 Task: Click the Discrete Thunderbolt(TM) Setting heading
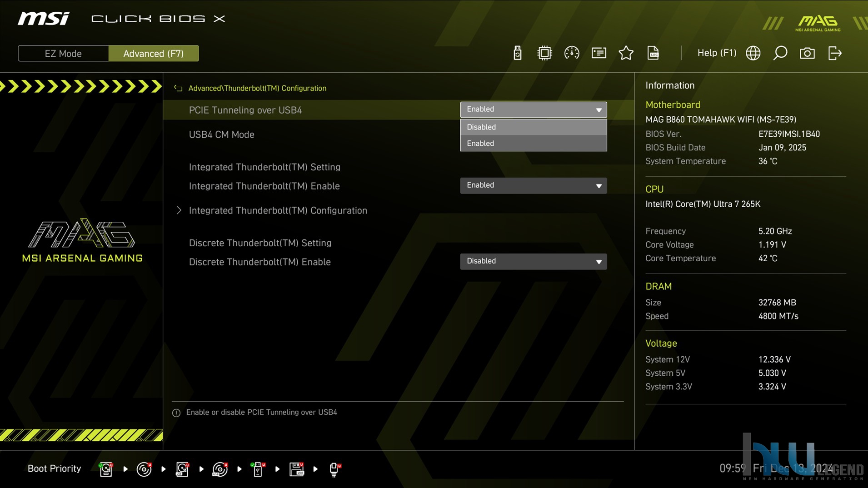click(260, 243)
